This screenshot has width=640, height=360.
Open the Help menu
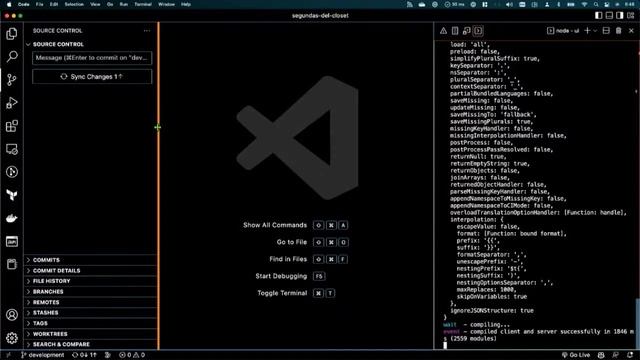(186, 4)
